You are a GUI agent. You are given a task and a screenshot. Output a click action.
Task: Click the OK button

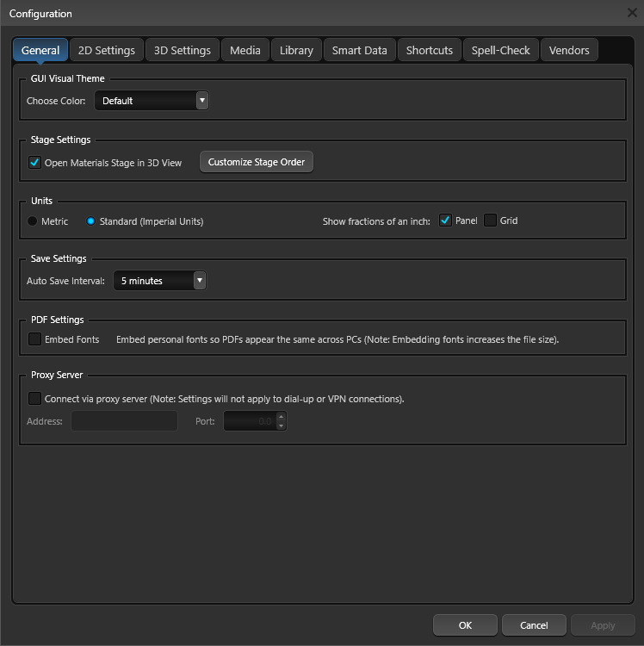465,625
